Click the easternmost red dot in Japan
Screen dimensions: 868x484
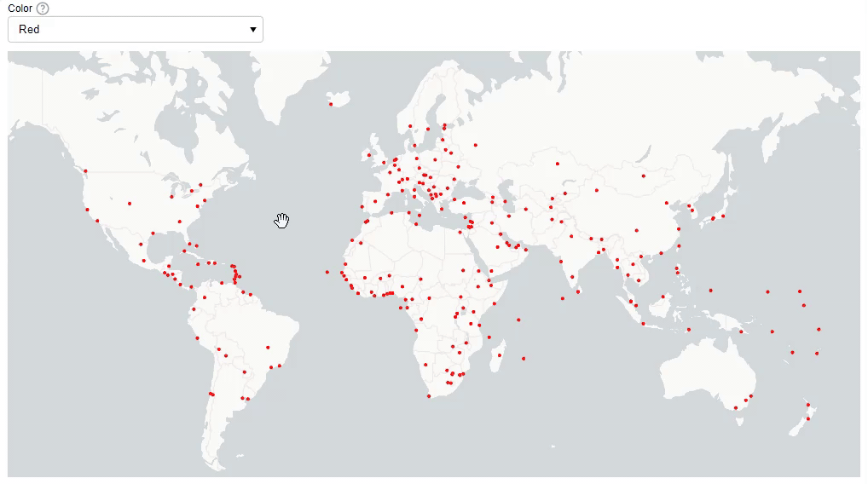723,216
